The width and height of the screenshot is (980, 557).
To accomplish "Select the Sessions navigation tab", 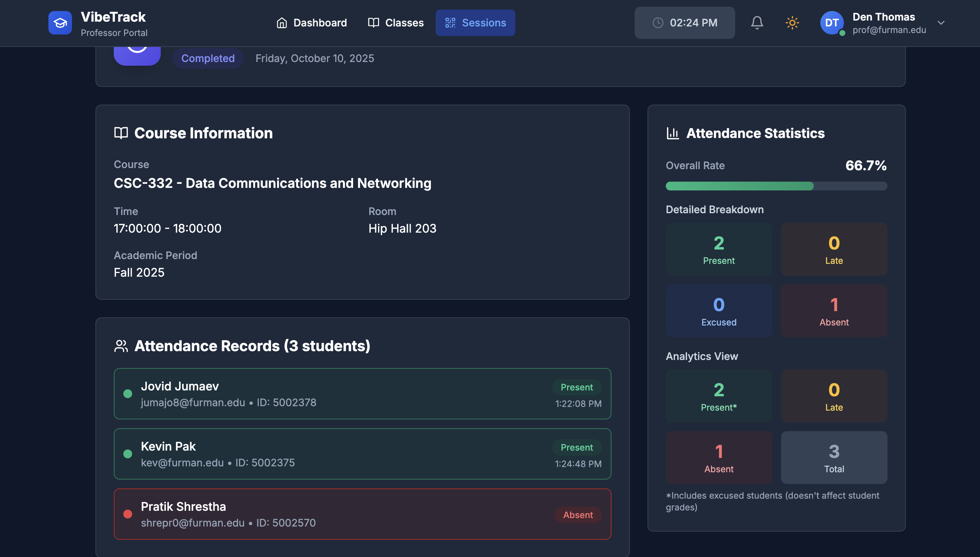I will 475,23.
